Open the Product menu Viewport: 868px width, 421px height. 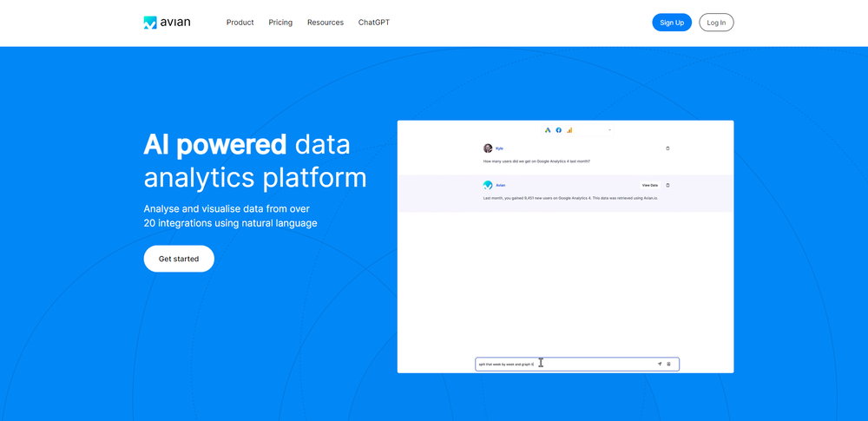240,23
